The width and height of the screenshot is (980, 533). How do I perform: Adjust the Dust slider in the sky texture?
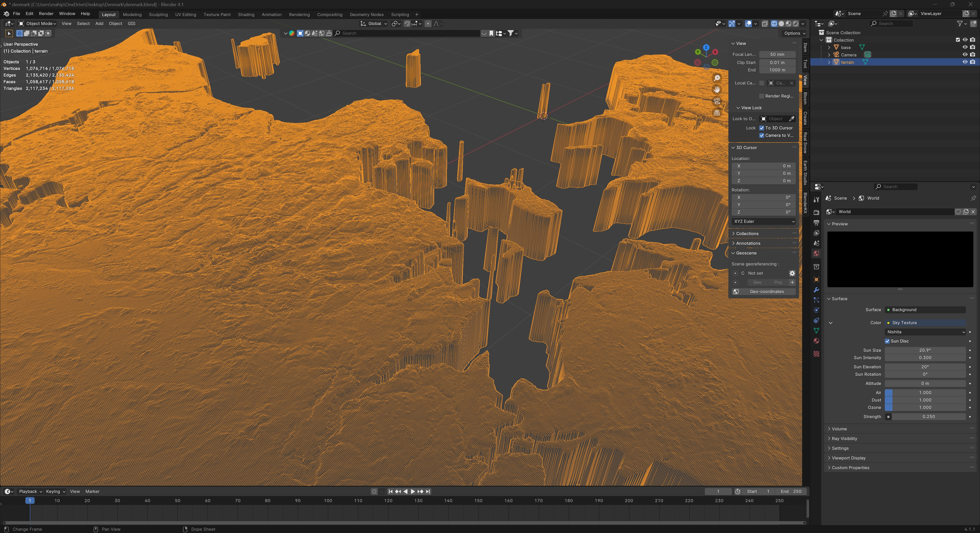tap(925, 400)
